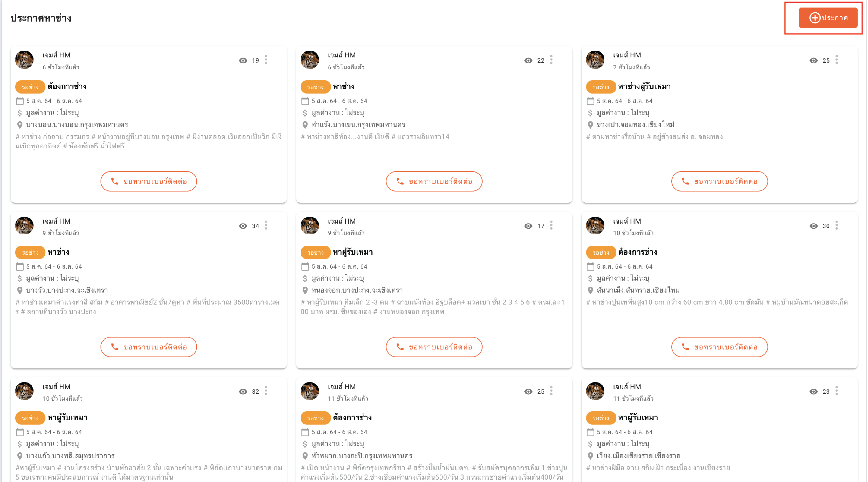This screenshot has width=868, height=482.
Task: Click the eye icon showing 25 views, top row
Action: [x=813, y=60]
